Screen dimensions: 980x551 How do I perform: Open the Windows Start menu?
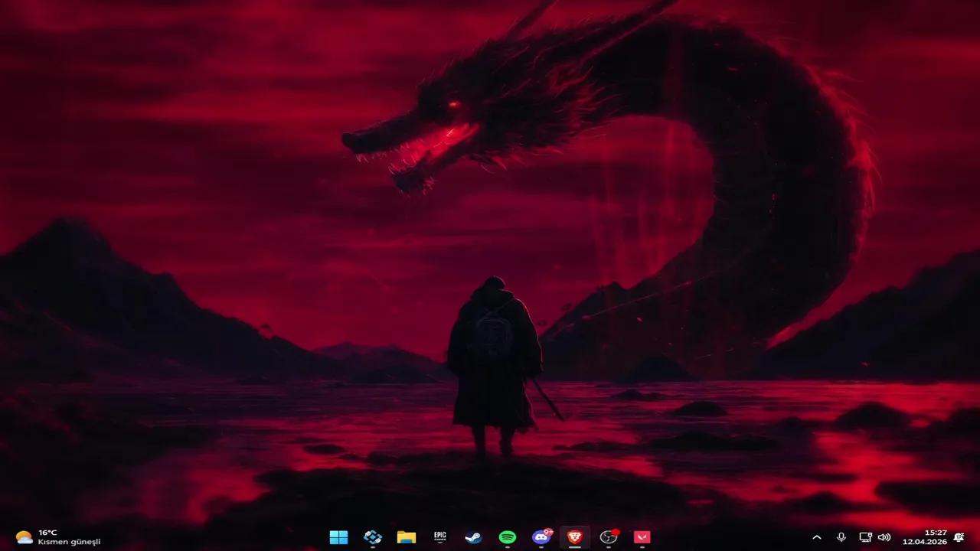(338, 537)
